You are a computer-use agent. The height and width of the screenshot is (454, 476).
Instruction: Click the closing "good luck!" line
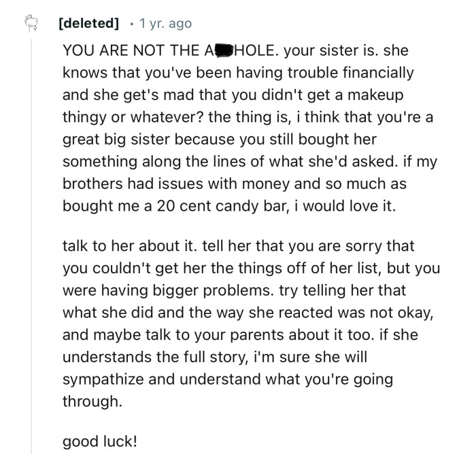point(99,441)
